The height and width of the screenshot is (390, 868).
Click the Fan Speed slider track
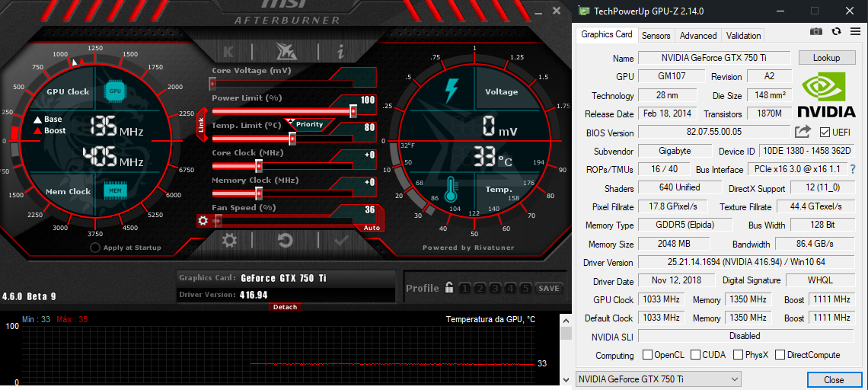tap(283, 220)
